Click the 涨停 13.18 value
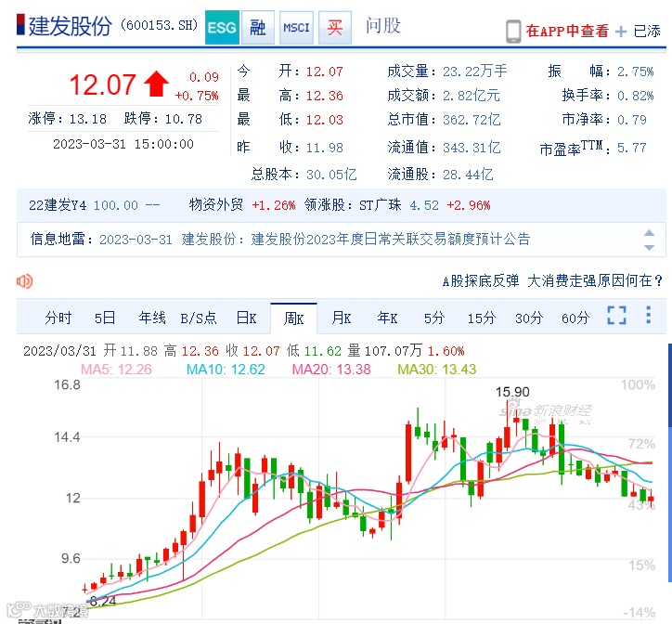The width and height of the screenshot is (672, 624). point(87,119)
